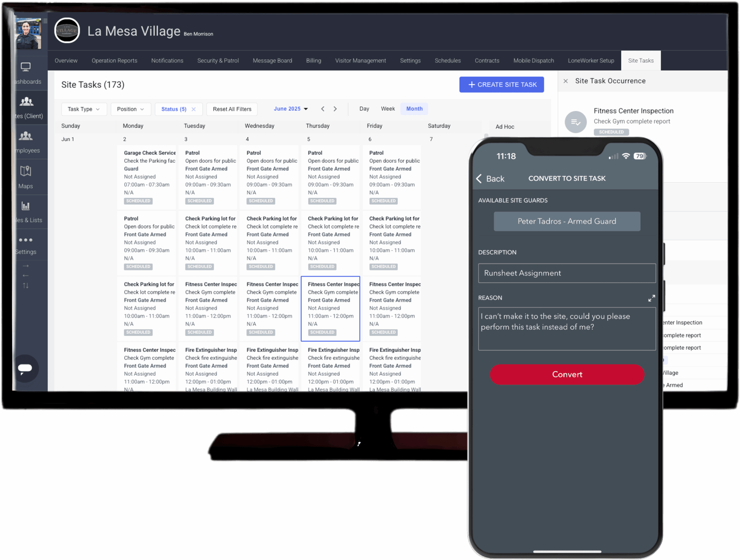This screenshot has height=560, width=740.
Task: Open the Task Type filter dropdown
Action: pyautogui.click(x=84, y=109)
